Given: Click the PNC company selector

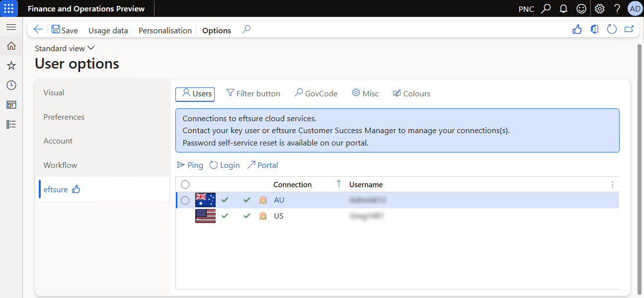Looking at the screenshot, I should (526, 9).
